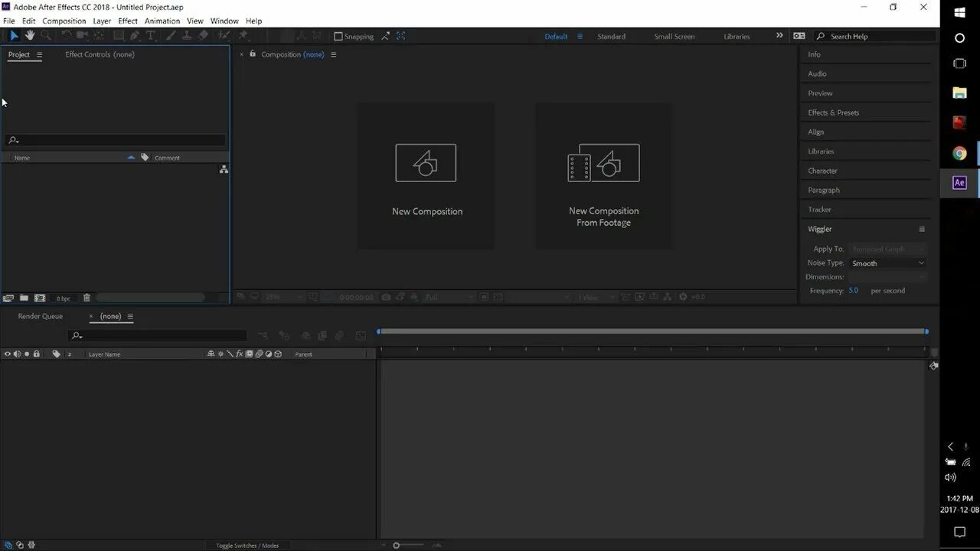Open Chrome from the Windows taskbar
Image resolution: width=980 pixels, height=551 pixels.
point(959,154)
